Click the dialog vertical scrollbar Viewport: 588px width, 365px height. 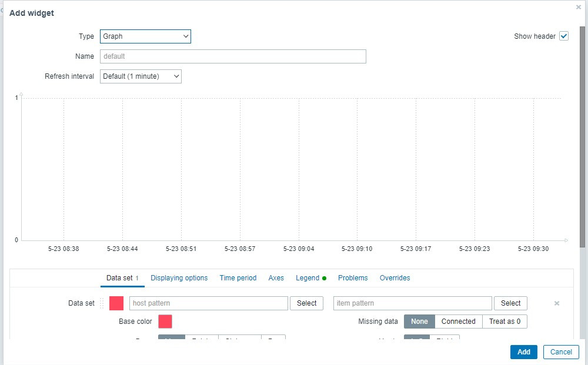tap(582, 137)
